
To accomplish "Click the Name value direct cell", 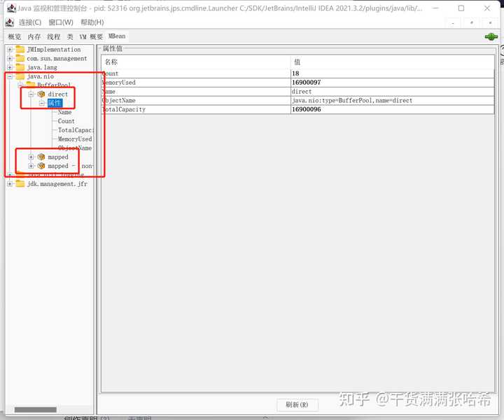I will click(x=392, y=92).
